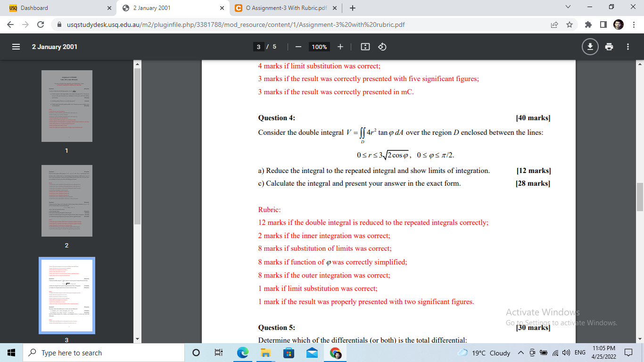This screenshot has height=362, width=644.
Task: Zoom in the PDF with plus button
Action: coord(340,47)
